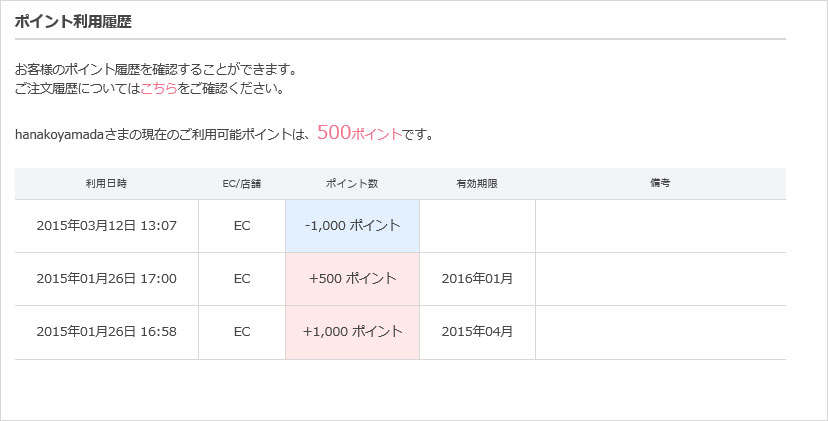Click the -1,000 ポイント blue cell
The width and height of the screenshot is (828, 421).
pyautogui.click(x=352, y=226)
